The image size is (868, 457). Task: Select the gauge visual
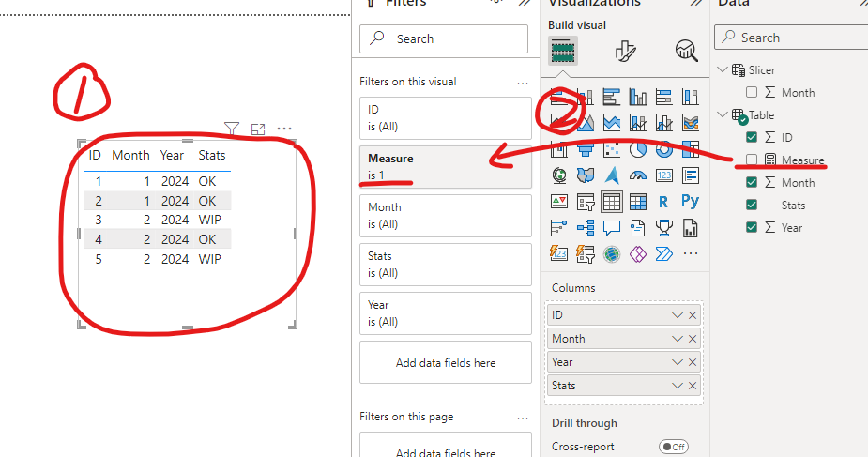[638, 175]
